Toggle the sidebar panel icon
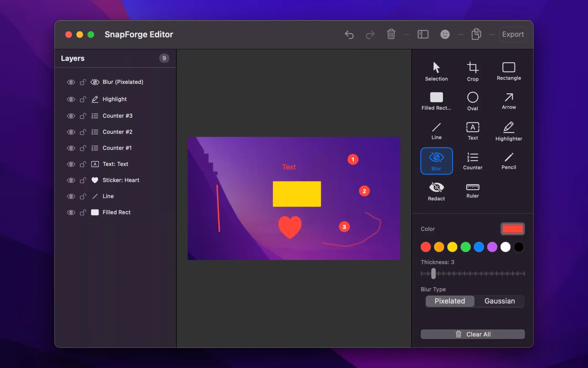This screenshot has width=588, height=368. (423, 34)
